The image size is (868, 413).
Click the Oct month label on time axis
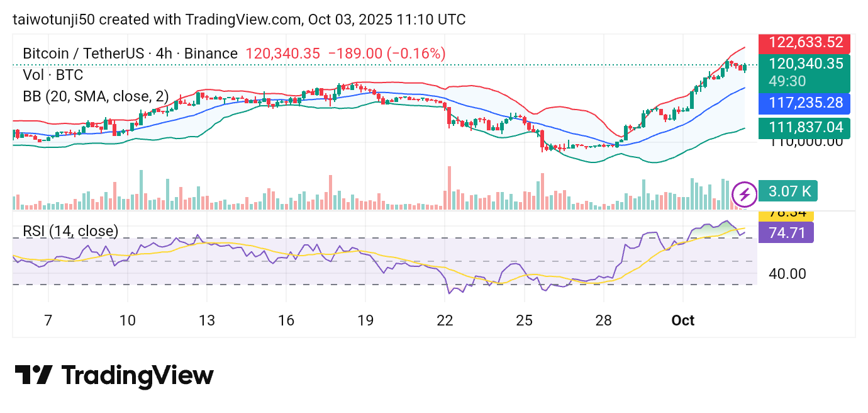click(x=683, y=320)
